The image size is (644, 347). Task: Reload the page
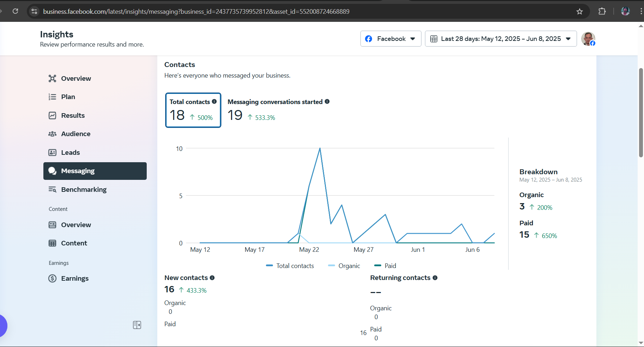click(16, 11)
